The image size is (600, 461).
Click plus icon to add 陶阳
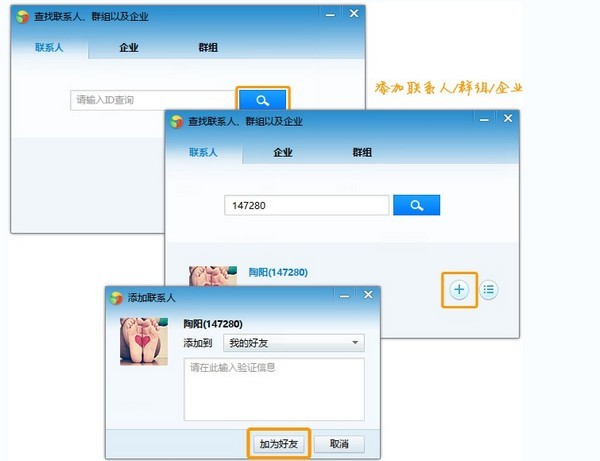click(459, 289)
